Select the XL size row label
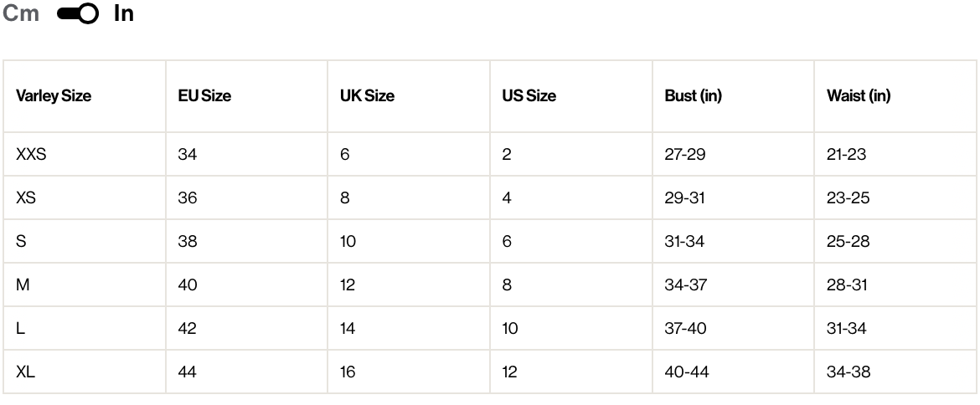Viewport: 980px width, 405px height. [25, 372]
